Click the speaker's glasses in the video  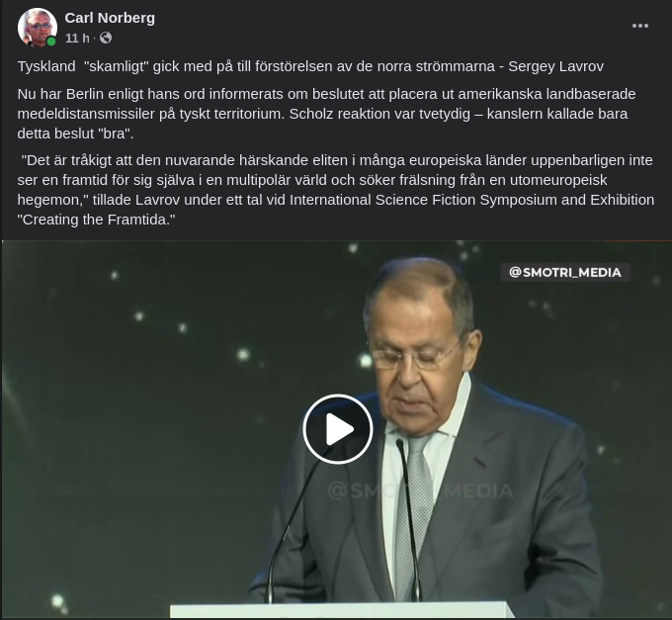pyautogui.click(x=413, y=358)
